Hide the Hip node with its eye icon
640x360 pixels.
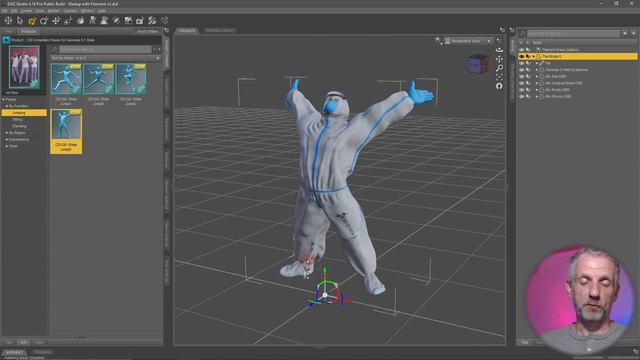pos(521,63)
